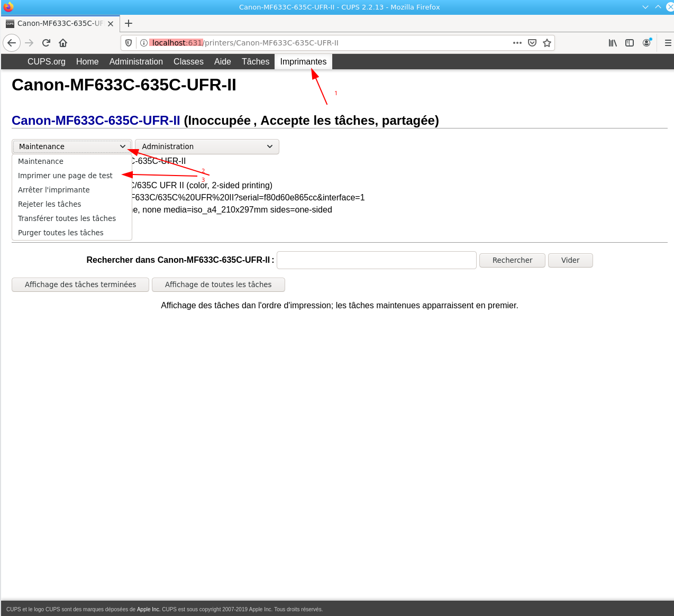The height and width of the screenshot is (616, 674).
Task: Click the Firefox logo in the title bar
Action: click(x=8, y=7)
